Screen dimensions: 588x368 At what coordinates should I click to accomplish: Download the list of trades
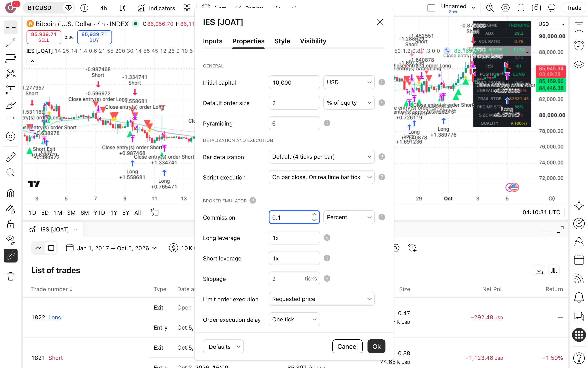(539, 270)
